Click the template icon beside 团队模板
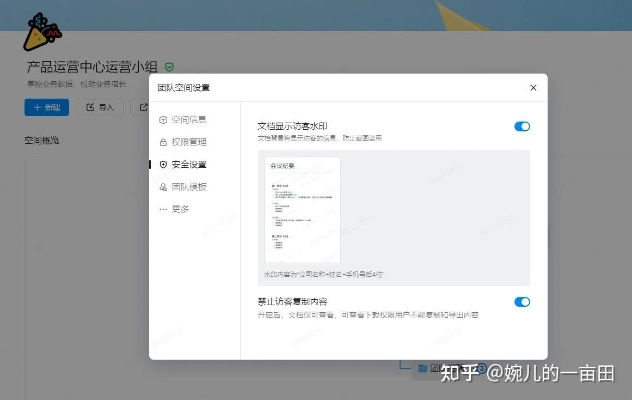The width and height of the screenshot is (632, 400). (163, 187)
